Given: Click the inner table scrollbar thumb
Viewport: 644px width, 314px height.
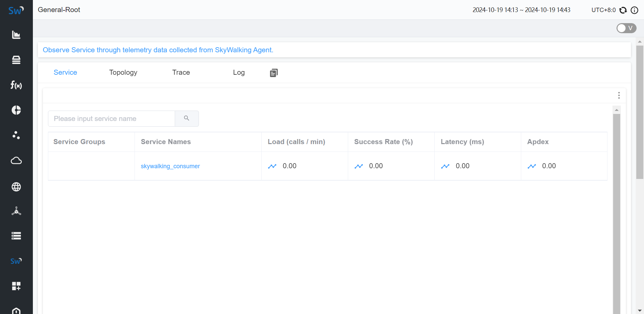Looking at the screenshot, I should coord(616,214).
